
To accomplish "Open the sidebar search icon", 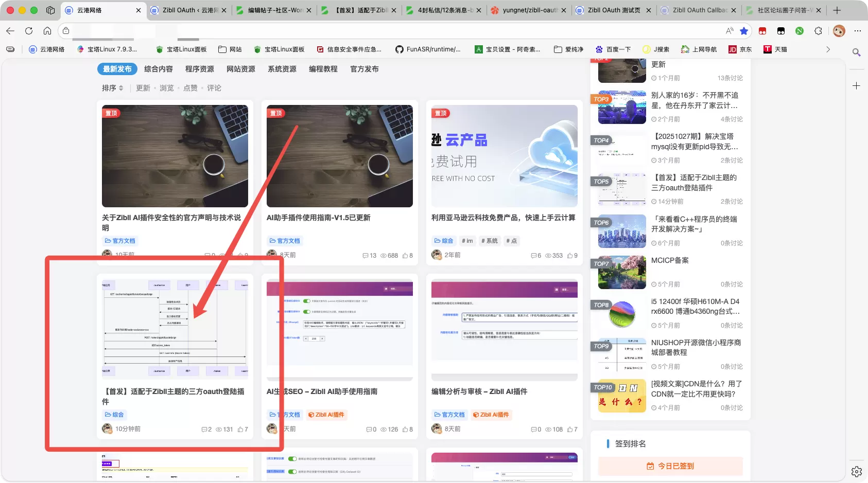I will click(857, 52).
